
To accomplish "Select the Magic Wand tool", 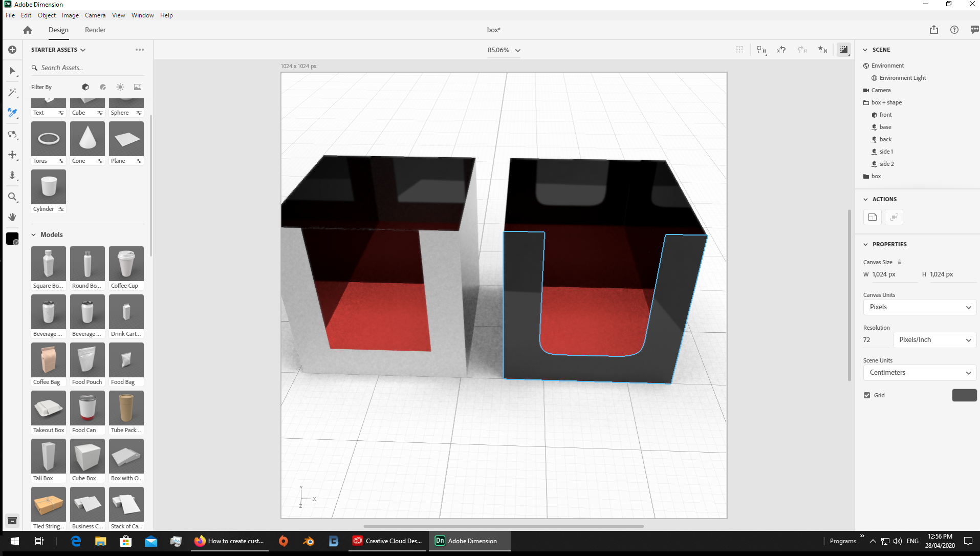I will pos(12,93).
